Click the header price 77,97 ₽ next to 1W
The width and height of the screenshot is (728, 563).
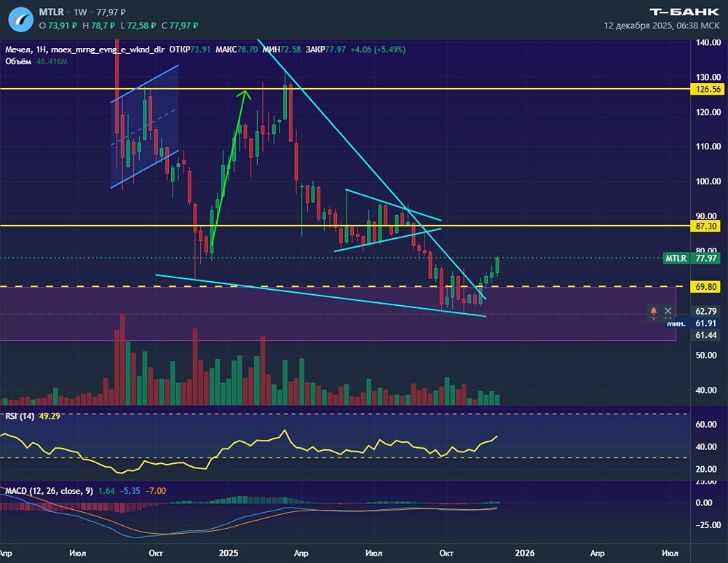(111, 12)
